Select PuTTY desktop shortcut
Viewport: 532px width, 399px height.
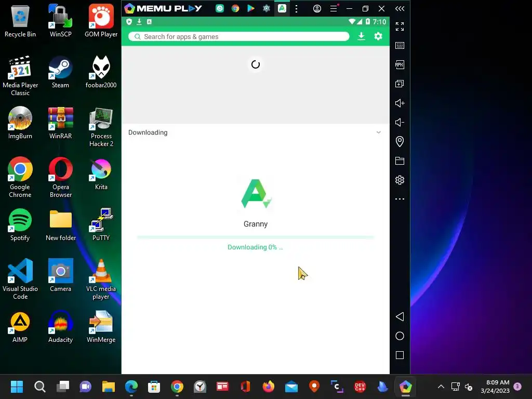coord(101,224)
